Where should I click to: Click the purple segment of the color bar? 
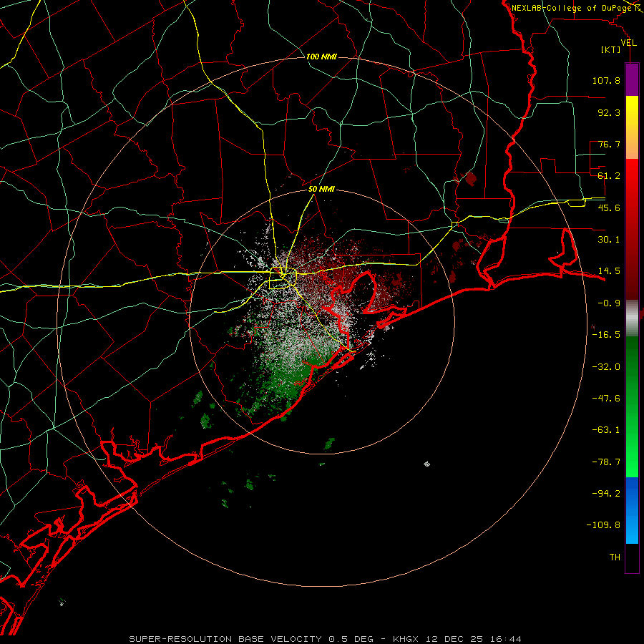[x=632, y=79]
